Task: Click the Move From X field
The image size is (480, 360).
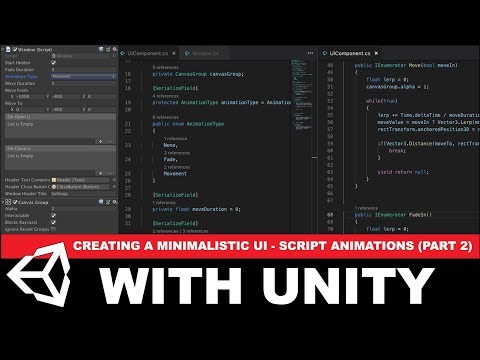Action: click(29, 96)
